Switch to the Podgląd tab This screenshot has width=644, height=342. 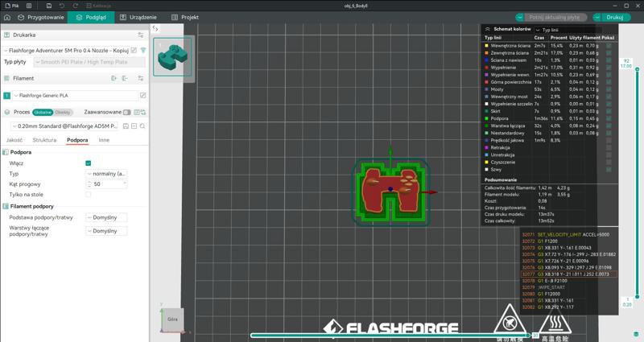point(91,17)
